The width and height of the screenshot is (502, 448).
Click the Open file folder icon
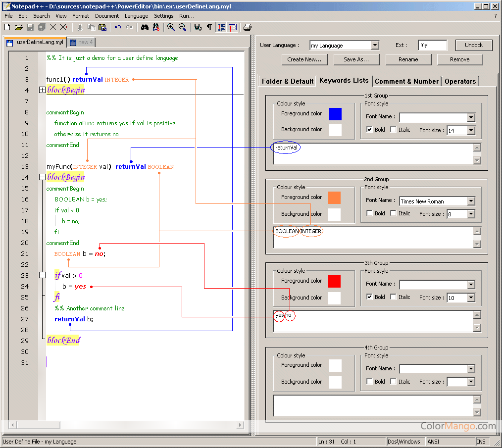[x=18, y=27]
